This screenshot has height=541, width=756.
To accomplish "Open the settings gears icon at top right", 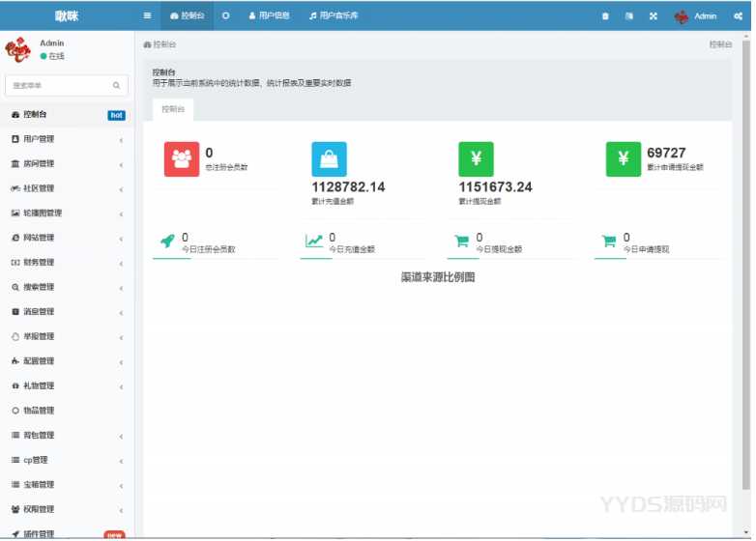I will (738, 16).
